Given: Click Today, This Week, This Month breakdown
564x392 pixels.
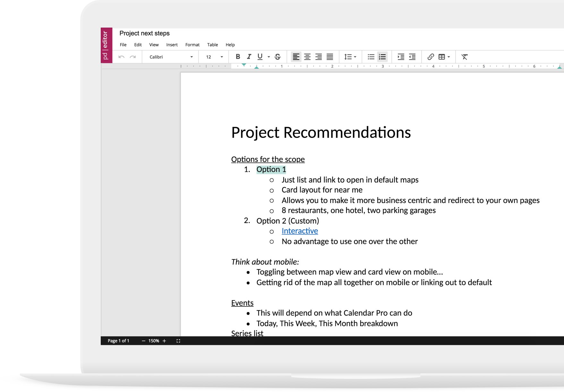Looking at the screenshot, I should [327, 323].
